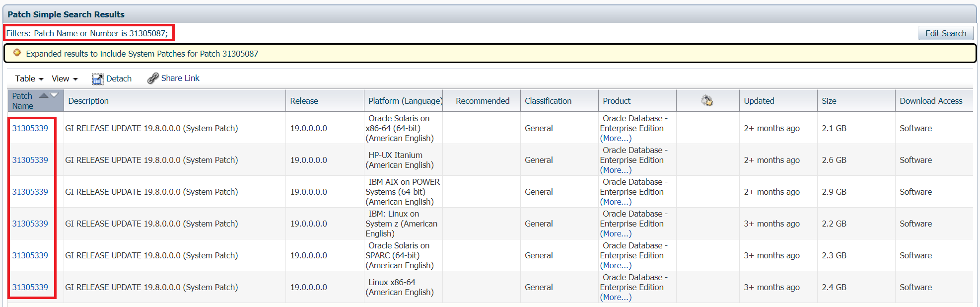The height and width of the screenshot is (307, 980).
Task: Click Filters: Patch Name or Number text
Action: pos(87,33)
